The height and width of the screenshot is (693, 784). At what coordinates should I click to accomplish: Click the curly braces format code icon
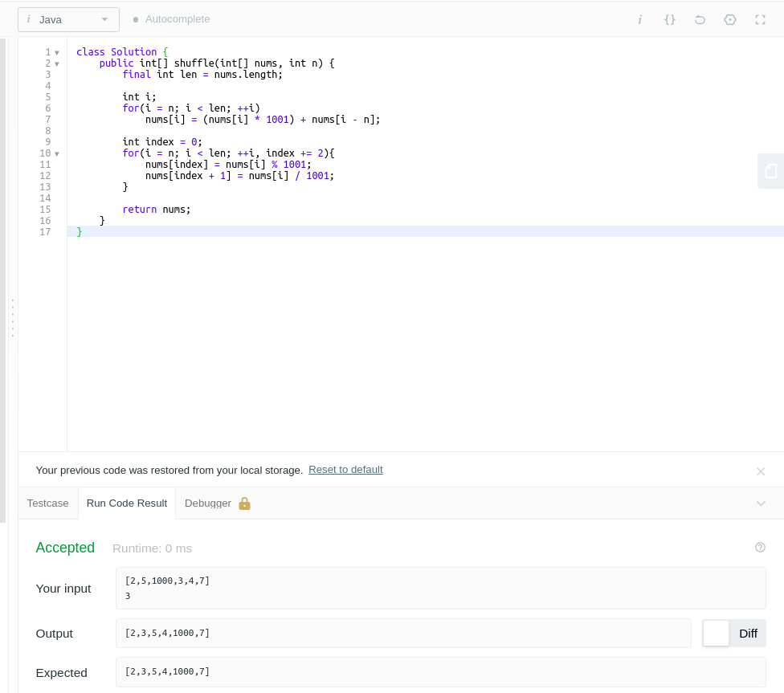(669, 19)
